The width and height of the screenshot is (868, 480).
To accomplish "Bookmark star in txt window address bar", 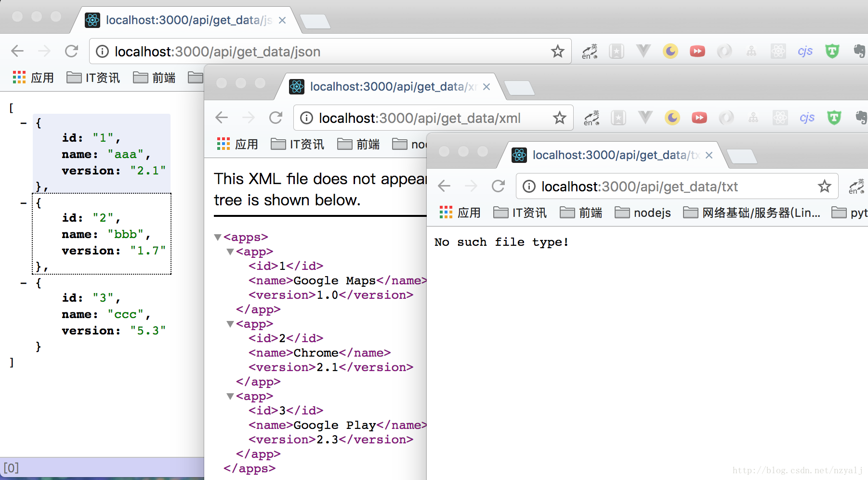I will [x=825, y=186].
